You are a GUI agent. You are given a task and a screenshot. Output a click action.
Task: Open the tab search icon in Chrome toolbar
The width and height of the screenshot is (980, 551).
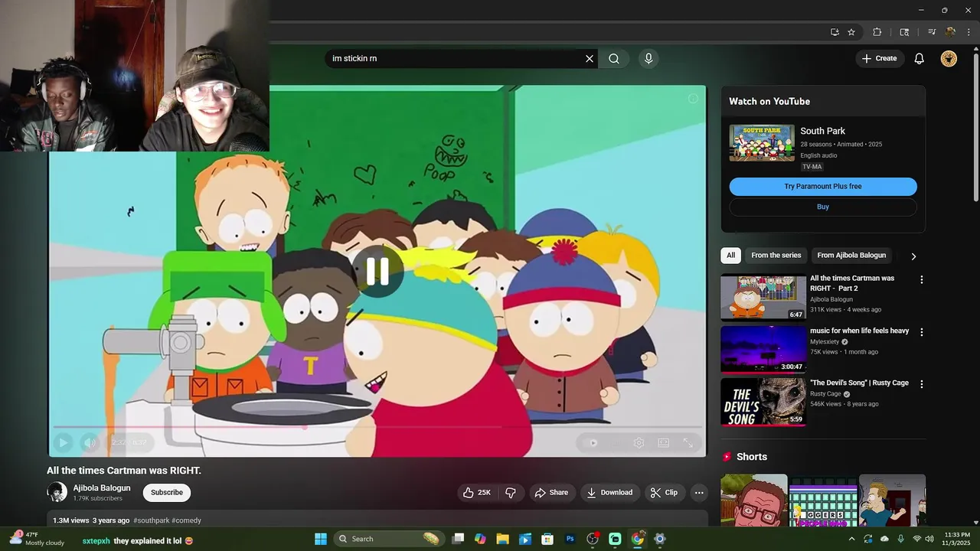tap(904, 32)
